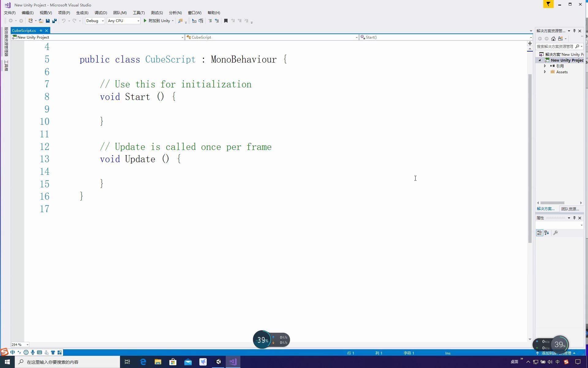This screenshot has width=588, height=368.
Task: Open Microsoft Edge from the taskbar
Action: click(143, 362)
